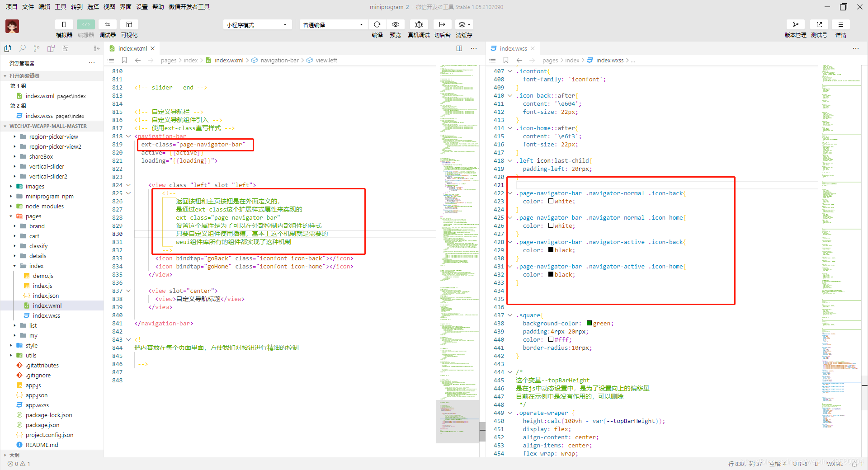
Task: Open right editor more actions menu
Action: click(856, 48)
